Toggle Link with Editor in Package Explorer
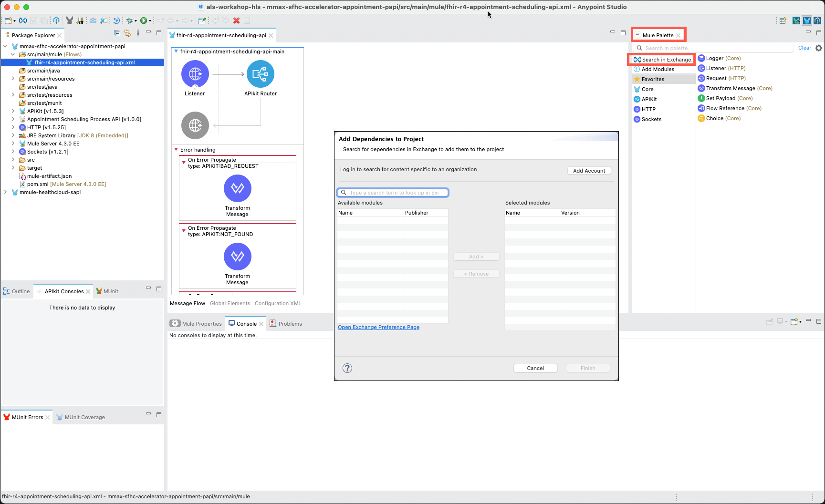This screenshot has height=504, width=825. [127, 33]
